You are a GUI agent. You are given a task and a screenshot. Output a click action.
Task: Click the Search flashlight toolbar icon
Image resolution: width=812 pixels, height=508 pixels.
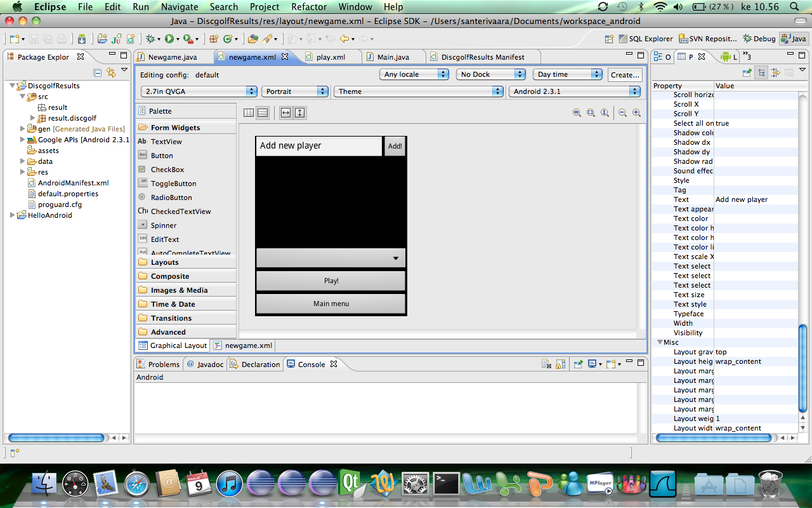click(268, 39)
